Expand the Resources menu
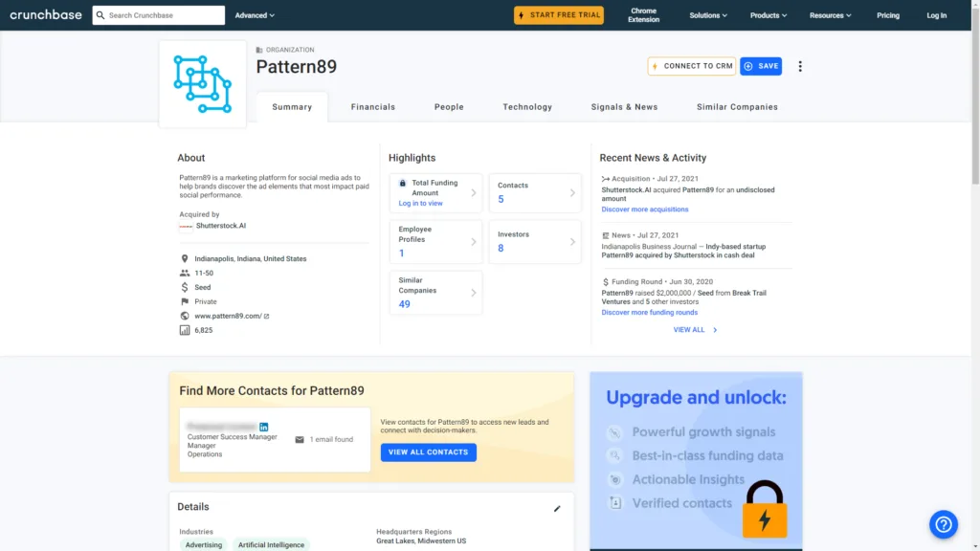The width and height of the screenshot is (980, 551). (830, 15)
